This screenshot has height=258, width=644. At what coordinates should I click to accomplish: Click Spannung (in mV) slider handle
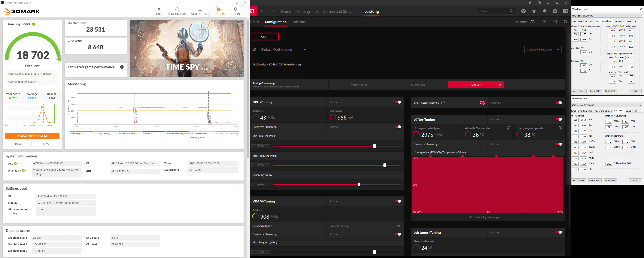[x=359, y=184]
